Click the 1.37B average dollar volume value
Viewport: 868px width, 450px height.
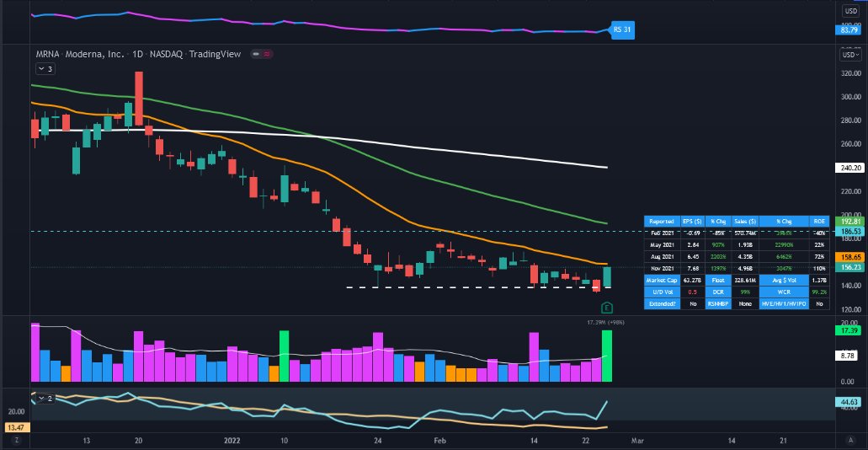pyautogui.click(x=820, y=281)
